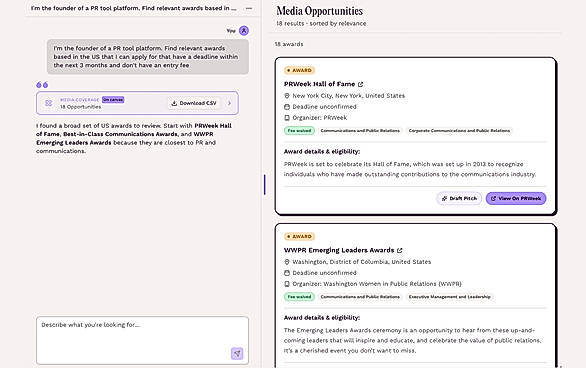
Task: Click the user avatar icon next to You
Action: click(x=244, y=31)
